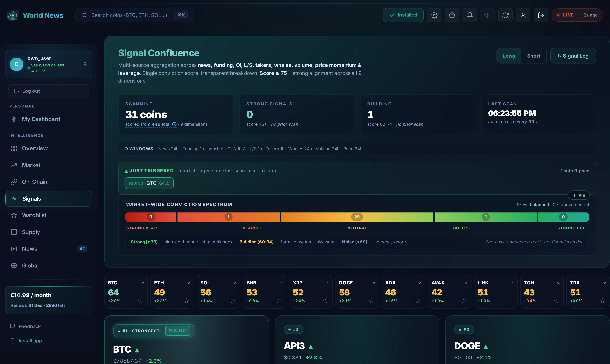610x364 pixels.
Task: Open BTC tile arrow icon
Action: [x=142, y=283]
